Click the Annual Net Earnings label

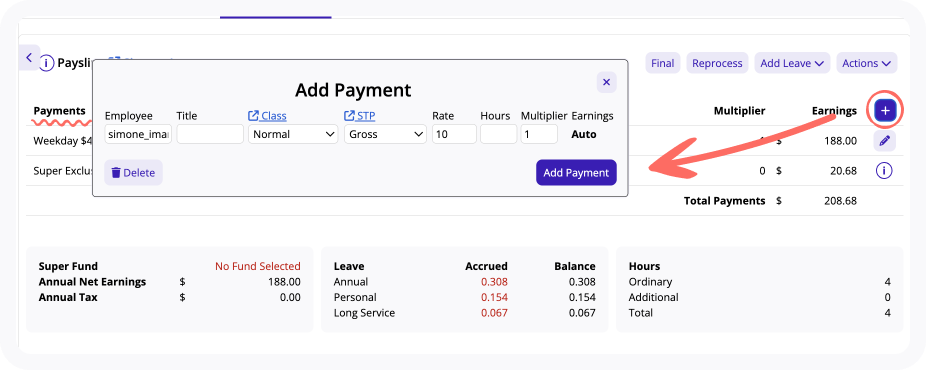tap(92, 281)
